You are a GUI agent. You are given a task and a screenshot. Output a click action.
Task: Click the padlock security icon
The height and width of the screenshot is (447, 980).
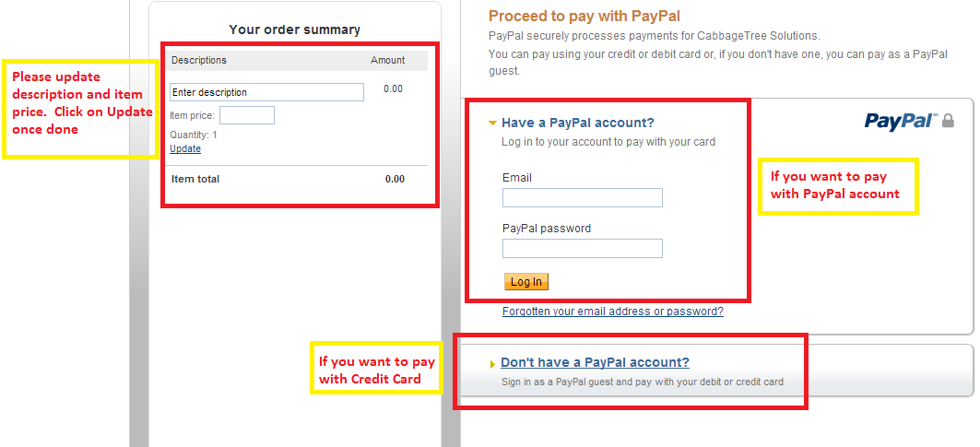click(x=948, y=121)
